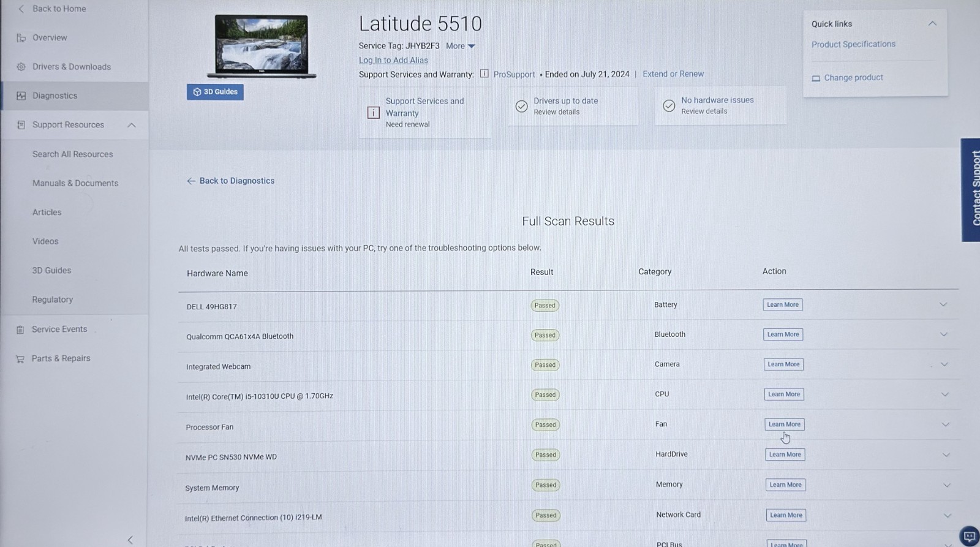Click the Log In to Add Alias link
The image size is (980, 547).
[x=393, y=60]
